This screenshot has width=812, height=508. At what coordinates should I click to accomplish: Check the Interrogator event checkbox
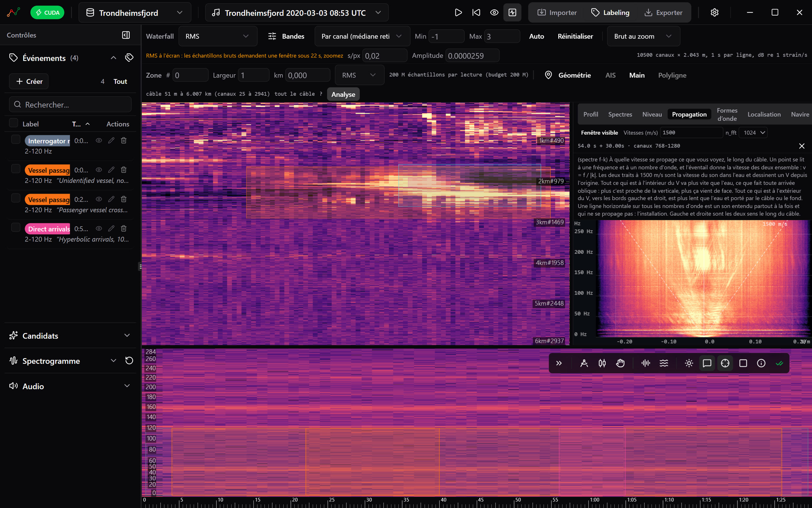tap(16, 139)
